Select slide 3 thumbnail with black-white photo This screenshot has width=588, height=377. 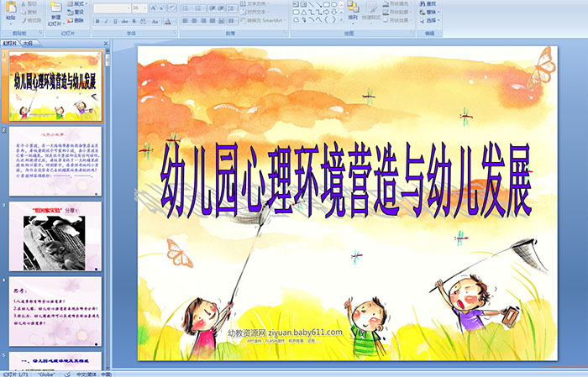[x=55, y=237]
